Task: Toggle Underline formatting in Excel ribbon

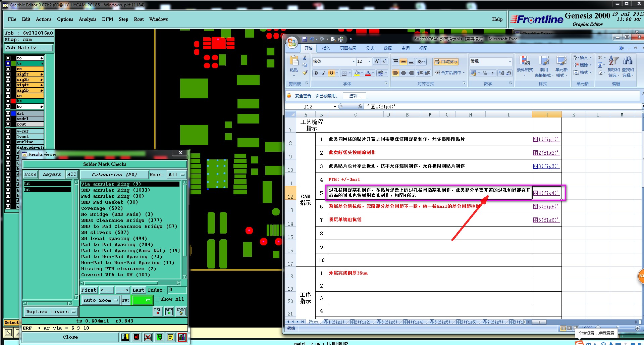Action: (331, 73)
